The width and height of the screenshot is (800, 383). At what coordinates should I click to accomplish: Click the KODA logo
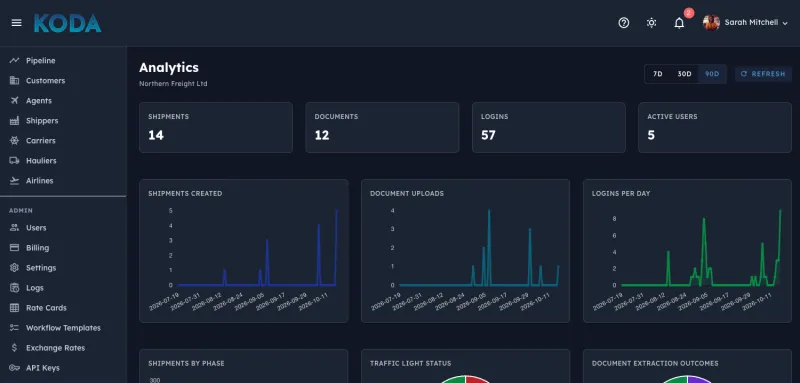coord(67,23)
